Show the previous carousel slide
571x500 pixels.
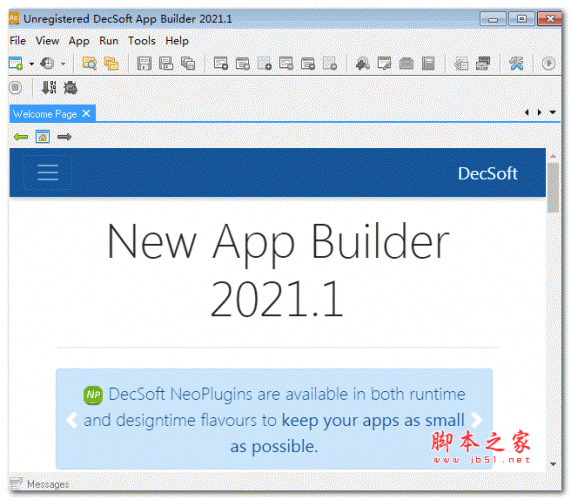[72, 420]
